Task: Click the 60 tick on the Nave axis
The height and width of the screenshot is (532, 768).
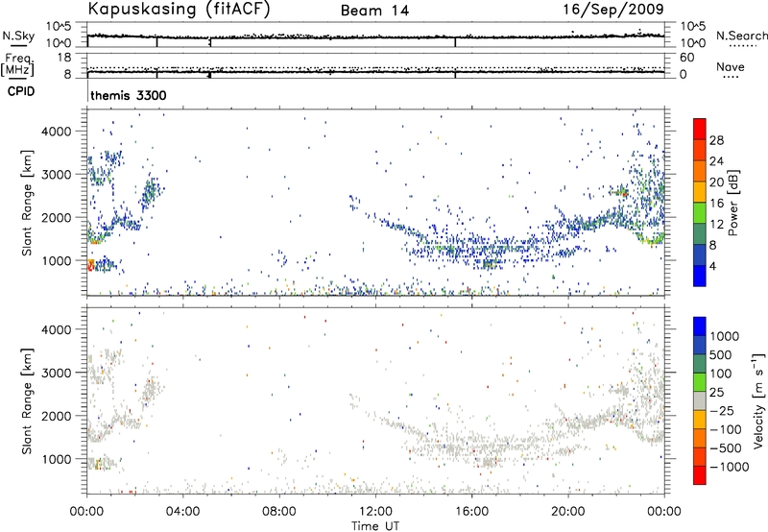Action: point(686,58)
